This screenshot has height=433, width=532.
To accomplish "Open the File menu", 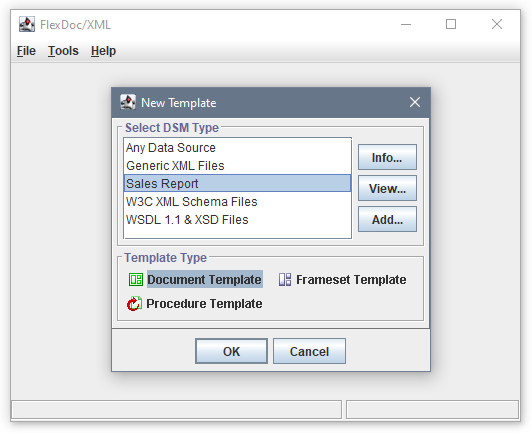I will tap(26, 51).
